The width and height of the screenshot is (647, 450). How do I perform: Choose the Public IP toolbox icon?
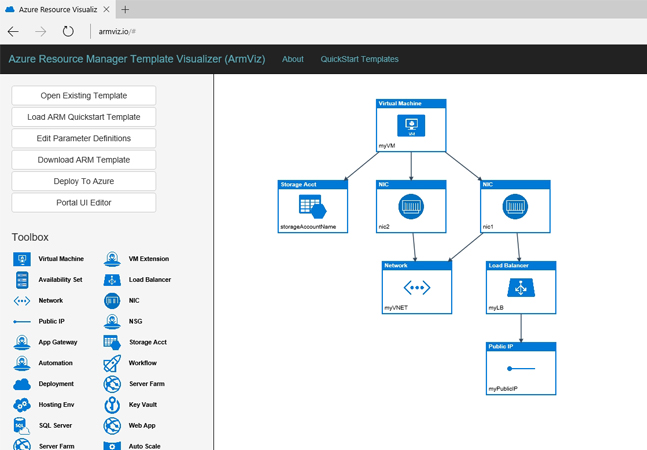(22, 321)
